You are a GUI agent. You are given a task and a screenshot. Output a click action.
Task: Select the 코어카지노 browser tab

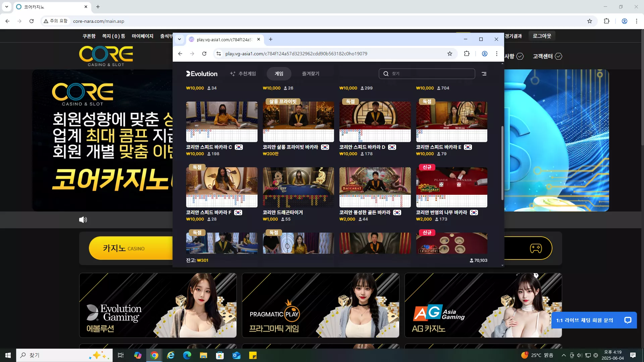tap(52, 7)
